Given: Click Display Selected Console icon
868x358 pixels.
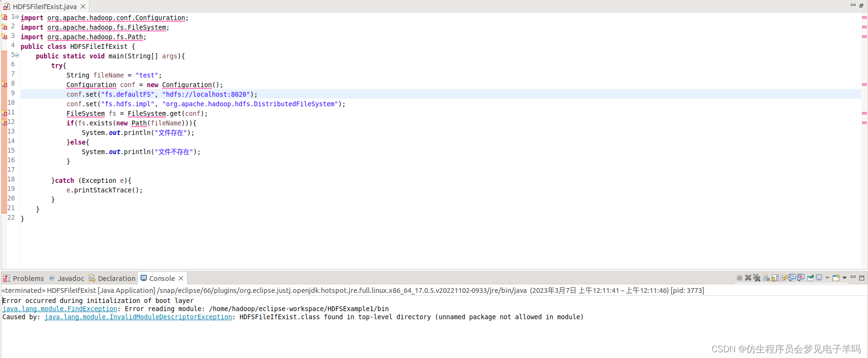Looking at the screenshot, I should [819, 278].
